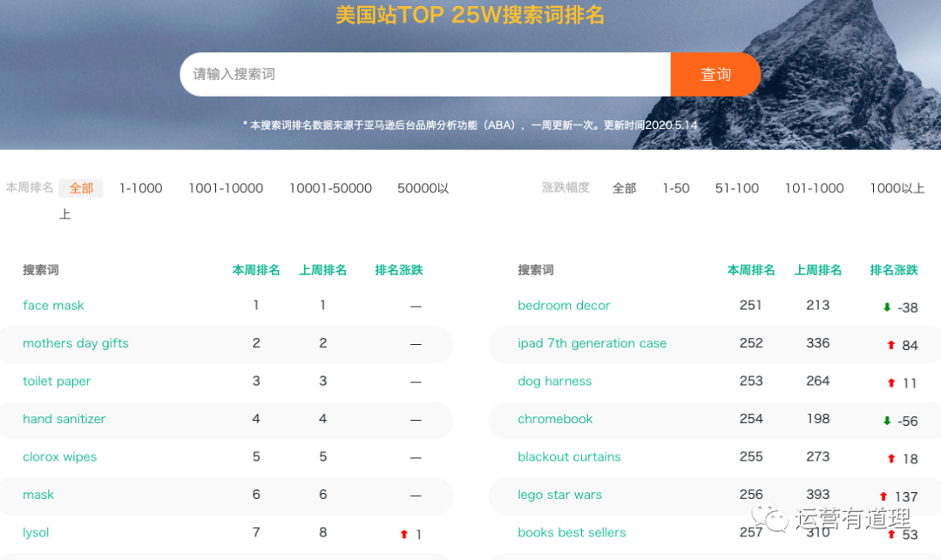Image resolution: width=941 pixels, height=560 pixels.
Task: Filter change range by 1-50
Action: (675, 188)
